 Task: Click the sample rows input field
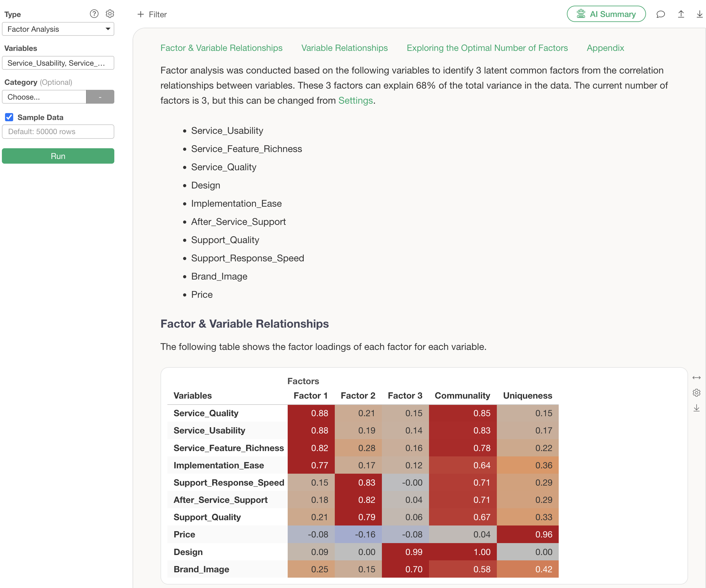click(58, 132)
